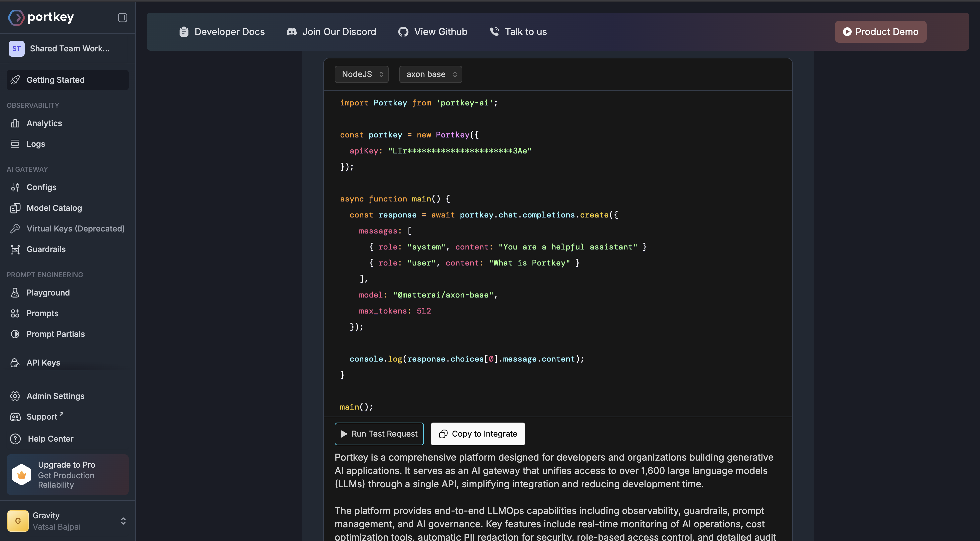Image resolution: width=980 pixels, height=541 pixels.
Task: Open the Developer Docs link
Action: tap(222, 32)
